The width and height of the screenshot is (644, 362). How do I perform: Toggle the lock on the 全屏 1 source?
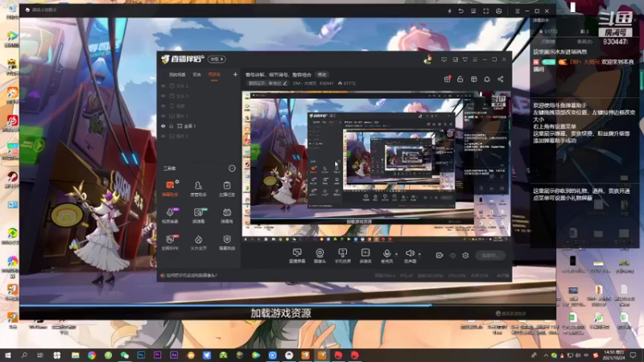(x=171, y=126)
